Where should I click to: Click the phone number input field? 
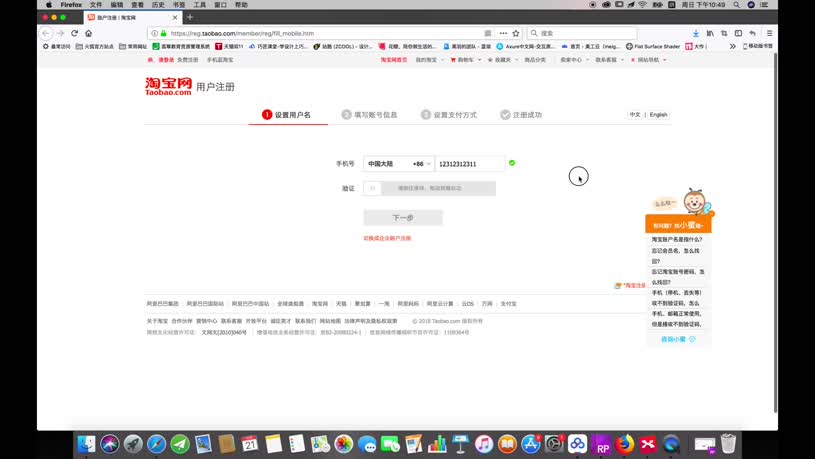click(x=470, y=164)
